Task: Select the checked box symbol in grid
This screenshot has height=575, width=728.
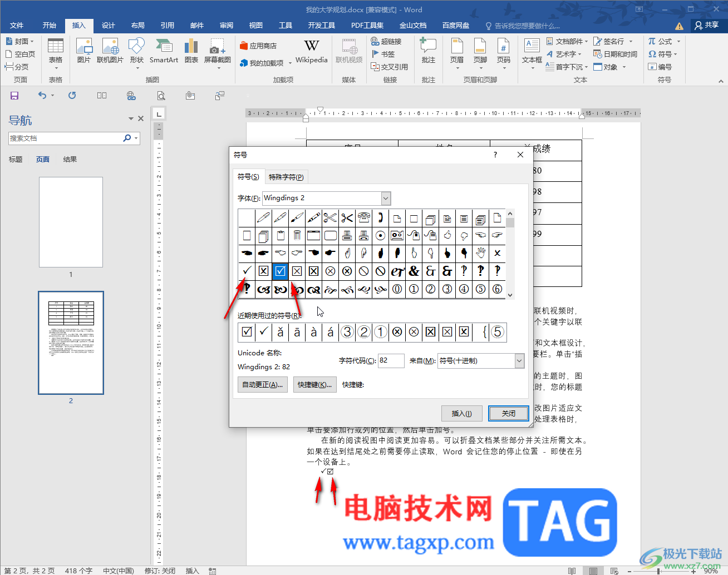Action: (280, 271)
